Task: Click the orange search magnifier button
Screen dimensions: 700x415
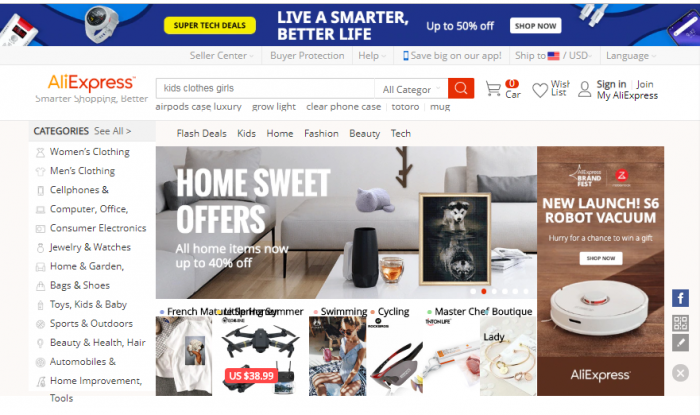Action: [461, 88]
